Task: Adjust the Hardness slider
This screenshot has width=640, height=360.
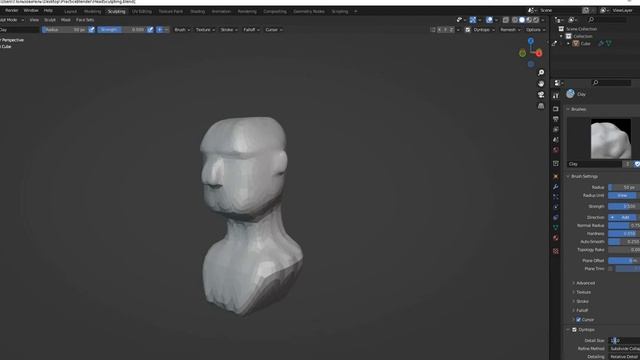Action: click(624, 233)
